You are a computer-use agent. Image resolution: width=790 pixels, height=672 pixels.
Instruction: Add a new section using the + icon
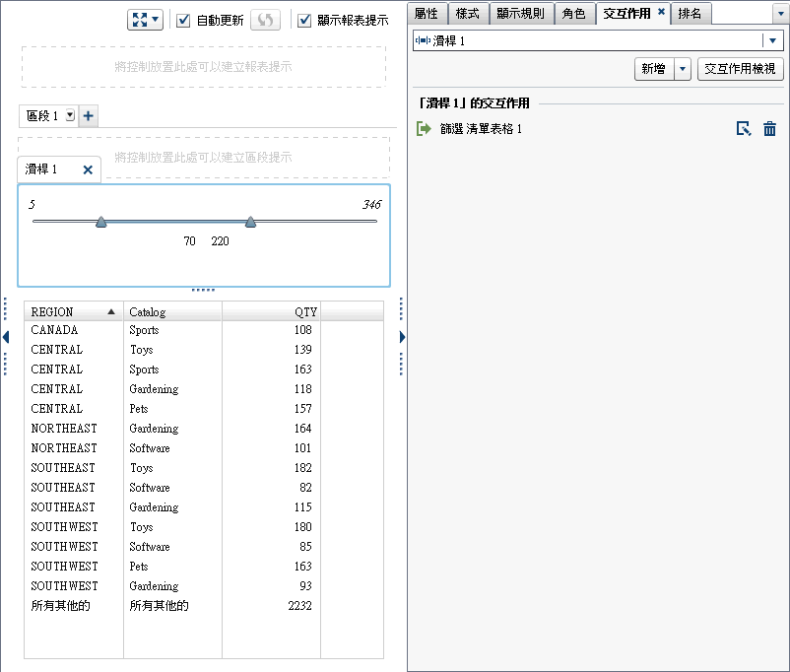(88, 115)
